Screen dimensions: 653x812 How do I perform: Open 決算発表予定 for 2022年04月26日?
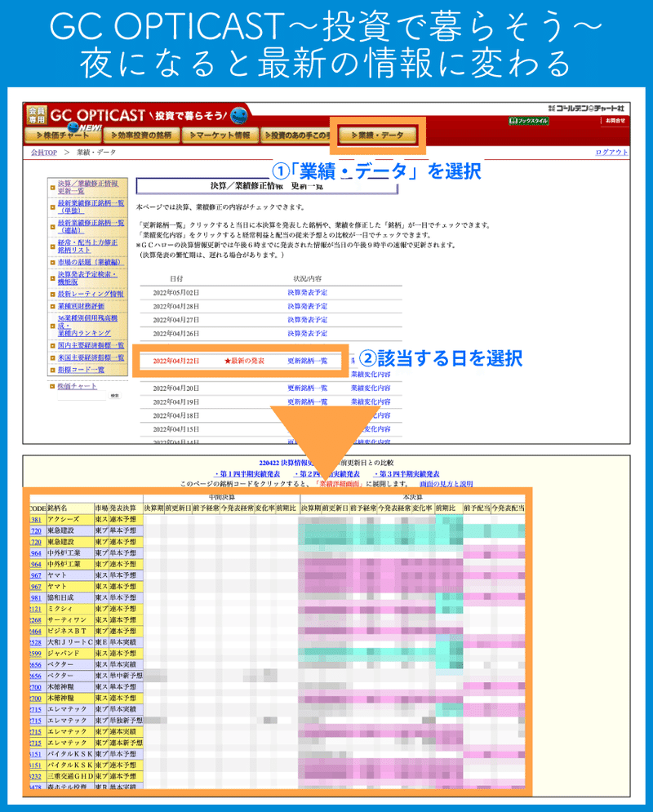308,334
